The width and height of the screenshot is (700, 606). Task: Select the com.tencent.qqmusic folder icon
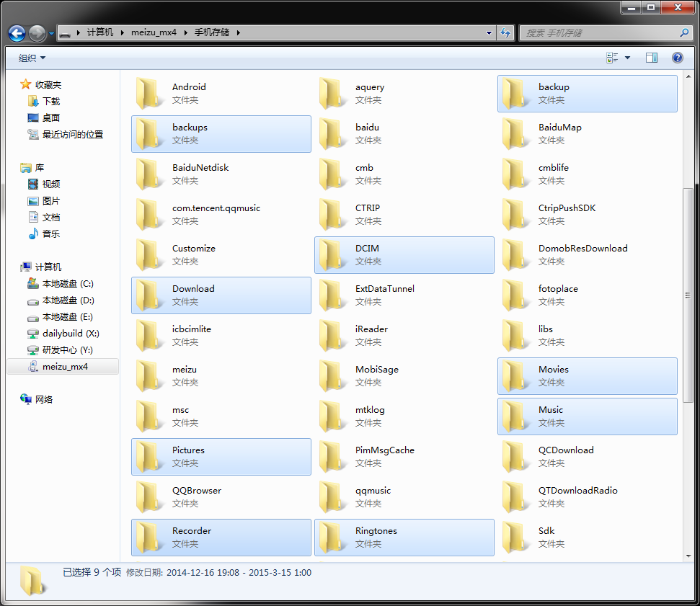[x=148, y=214]
